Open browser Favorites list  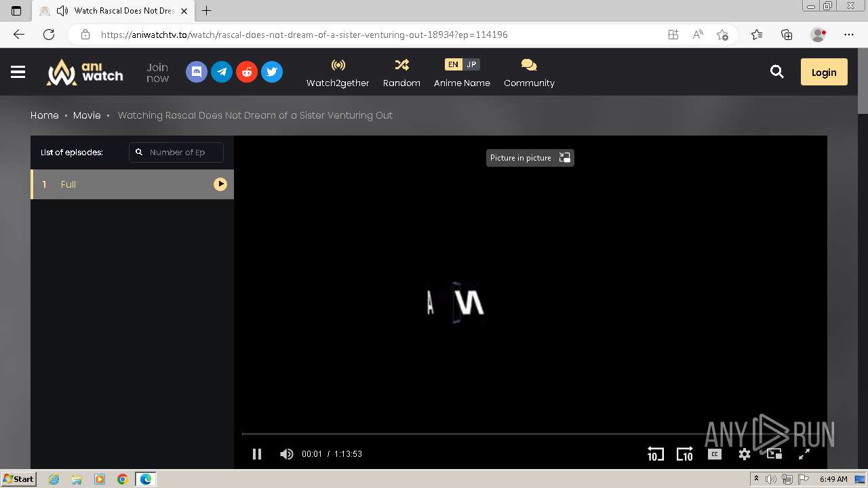[757, 35]
